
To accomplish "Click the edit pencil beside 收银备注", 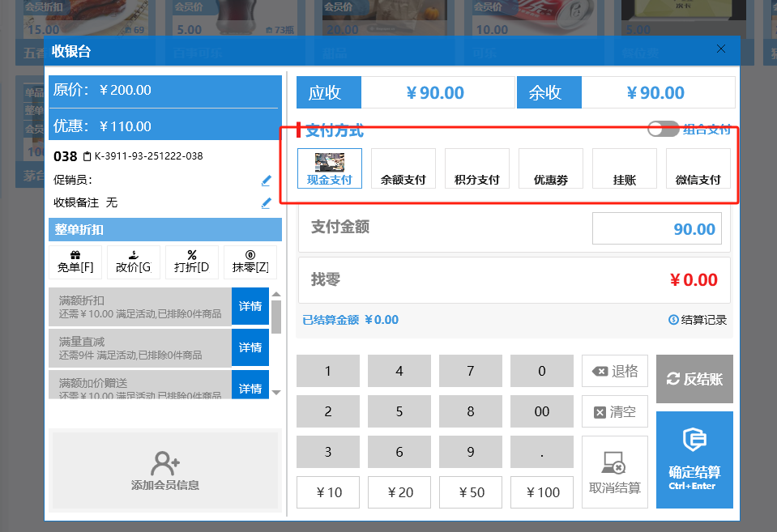I will coord(266,202).
